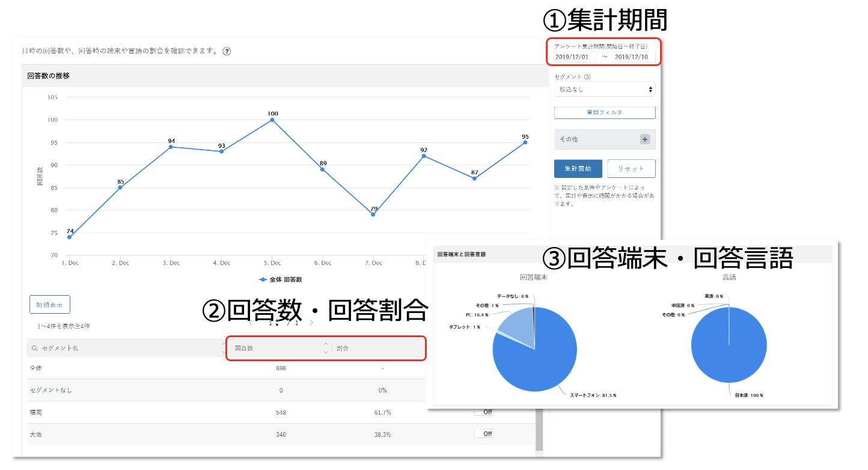Click the 61.7% ratio cell
The image size is (868, 470).
click(x=382, y=412)
